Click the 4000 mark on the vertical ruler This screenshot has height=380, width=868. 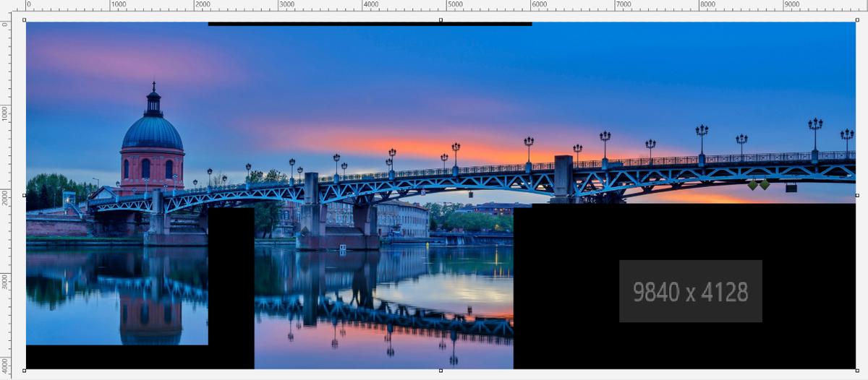point(4,365)
